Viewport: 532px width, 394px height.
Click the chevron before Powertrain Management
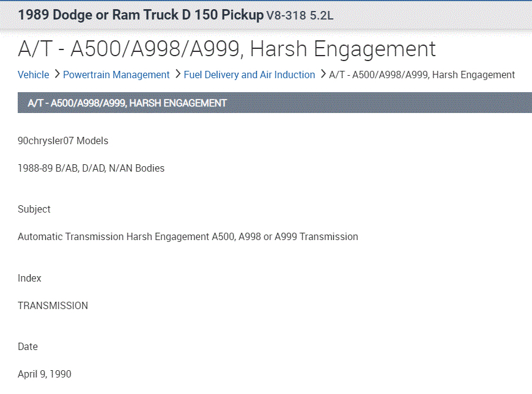(57, 75)
